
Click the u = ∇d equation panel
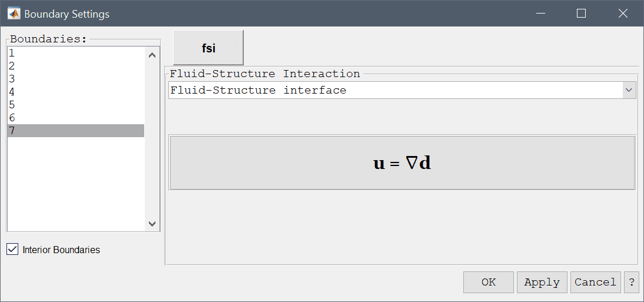pyautogui.click(x=402, y=163)
